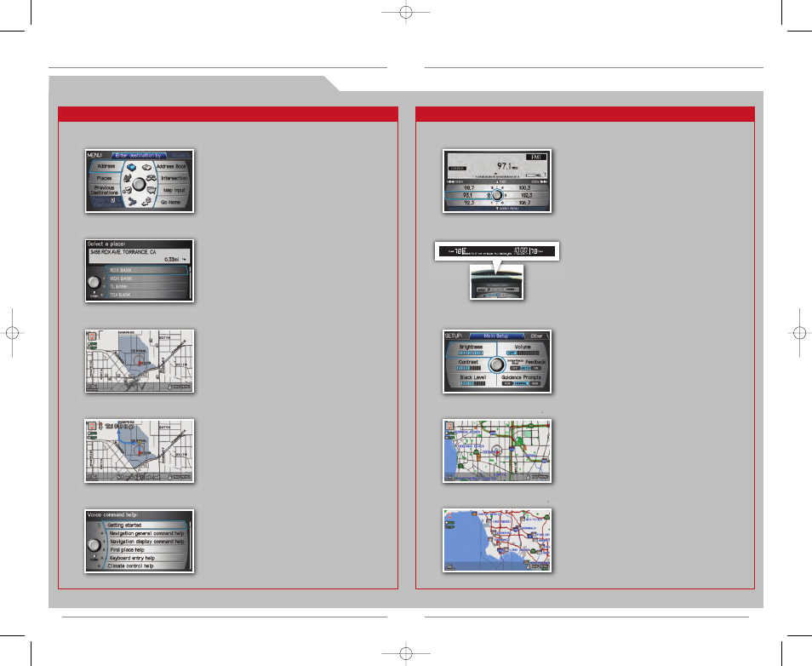Image resolution: width=812 pixels, height=666 pixels.
Task: Pick the Map Input icon shaped like the USA
Action: point(152,190)
